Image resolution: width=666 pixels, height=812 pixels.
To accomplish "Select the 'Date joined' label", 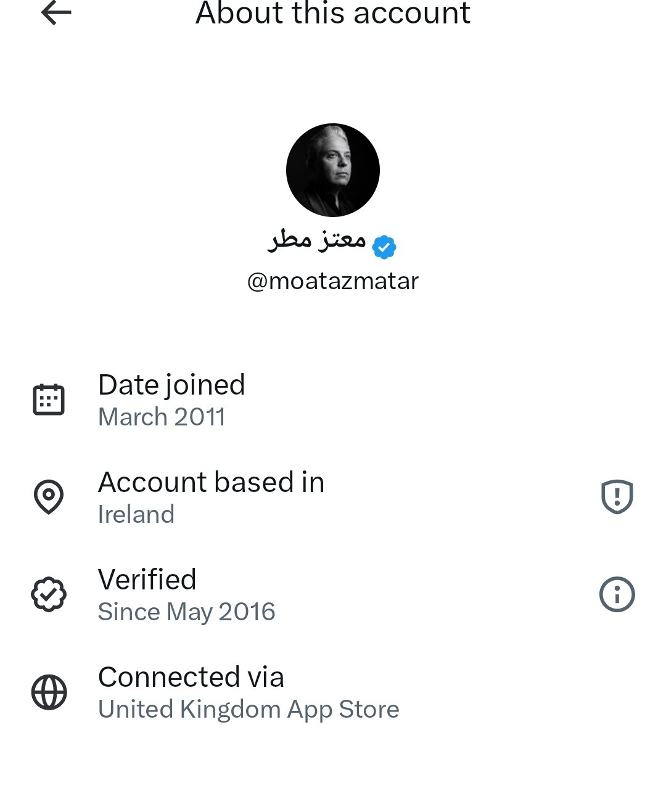I will pos(171,385).
